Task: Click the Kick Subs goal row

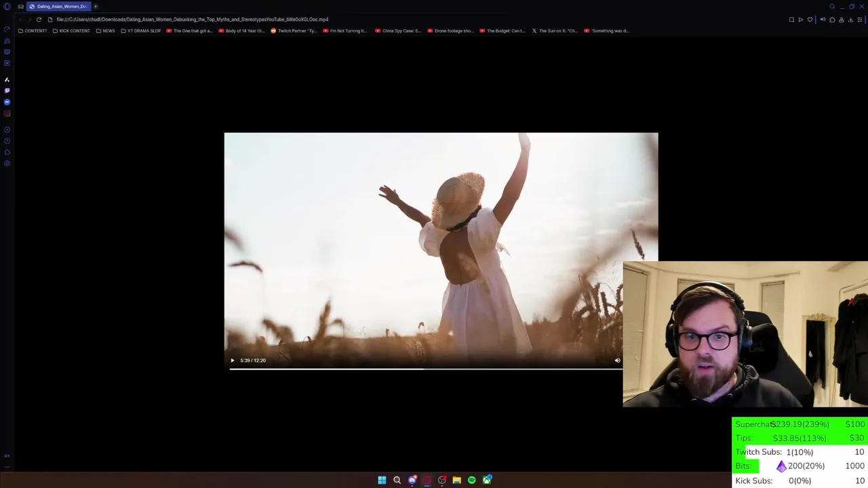Action: [x=800, y=481]
